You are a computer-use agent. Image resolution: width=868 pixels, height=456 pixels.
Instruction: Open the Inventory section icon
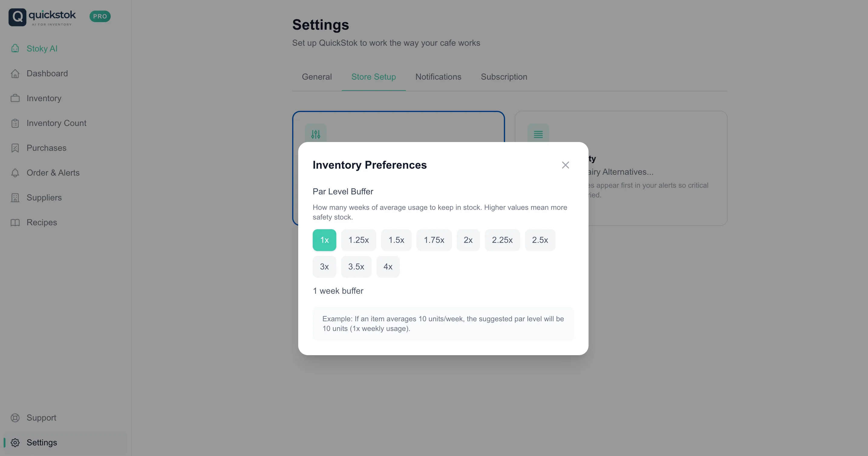(x=15, y=98)
